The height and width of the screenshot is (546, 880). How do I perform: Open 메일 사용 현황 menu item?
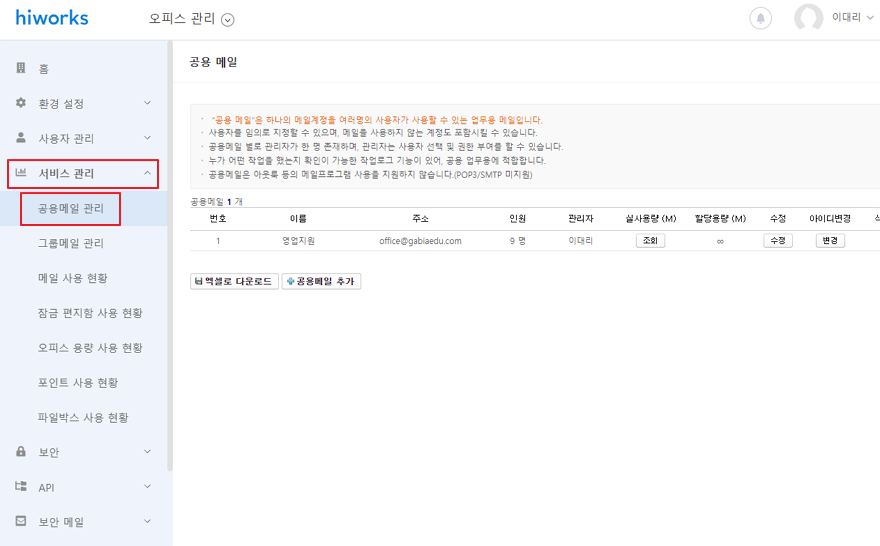(73, 278)
